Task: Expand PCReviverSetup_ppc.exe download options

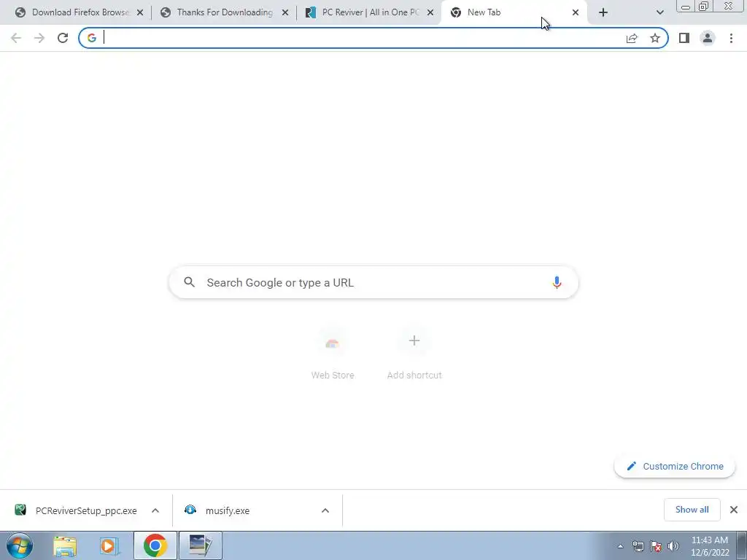Action: click(x=155, y=510)
